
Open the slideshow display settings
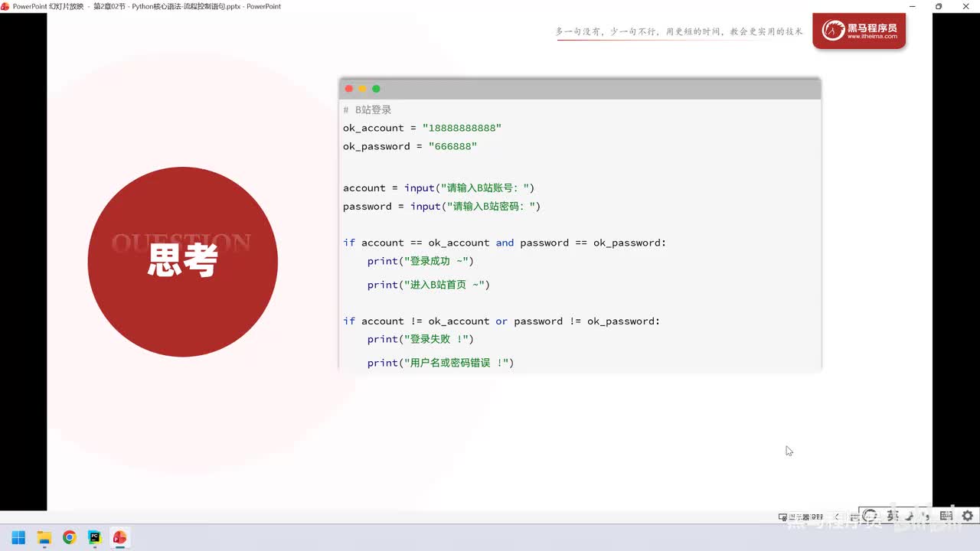(801, 517)
